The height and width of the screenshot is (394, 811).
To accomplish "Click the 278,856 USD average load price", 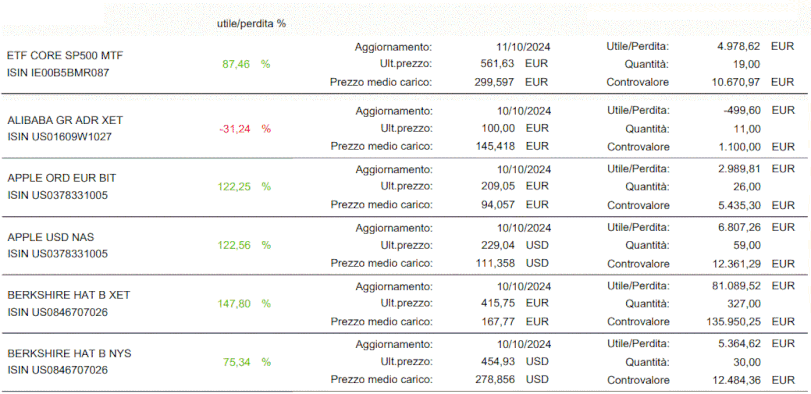I will (511, 380).
